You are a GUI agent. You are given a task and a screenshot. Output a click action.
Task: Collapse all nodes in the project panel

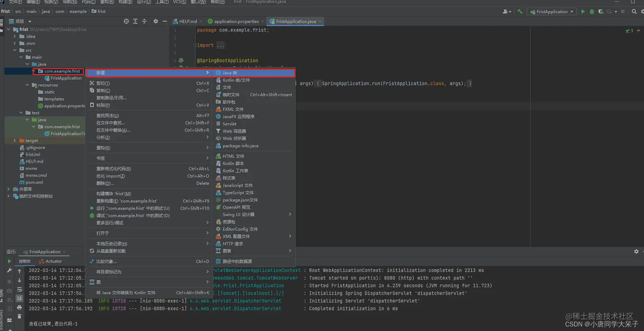click(x=144, y=21)
